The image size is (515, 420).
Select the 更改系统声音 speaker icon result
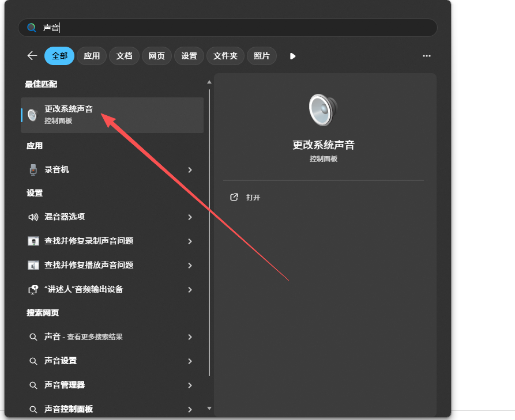(32, 115)
